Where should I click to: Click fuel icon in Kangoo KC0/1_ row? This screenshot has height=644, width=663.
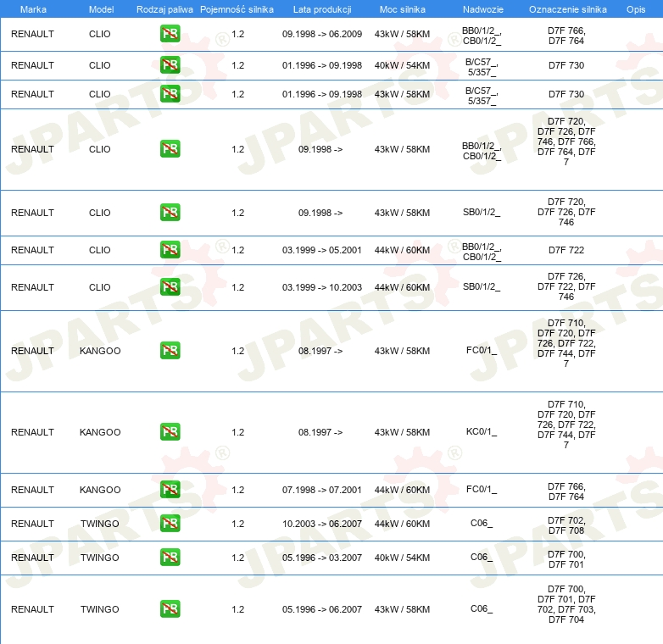click(170, 431)
